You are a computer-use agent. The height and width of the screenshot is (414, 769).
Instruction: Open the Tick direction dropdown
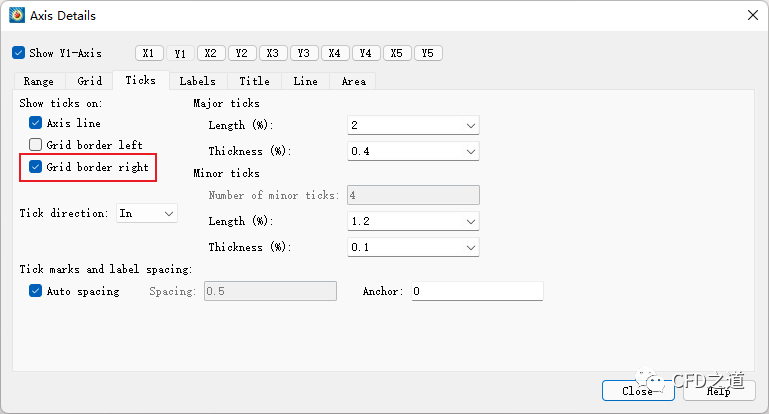[147, 213]
